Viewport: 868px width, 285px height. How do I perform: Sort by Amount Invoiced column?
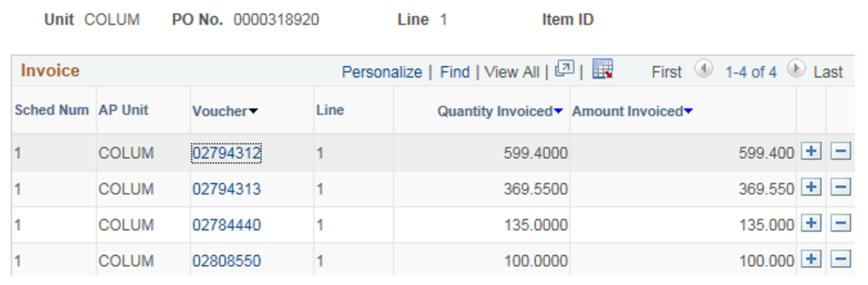click(632, 111)
